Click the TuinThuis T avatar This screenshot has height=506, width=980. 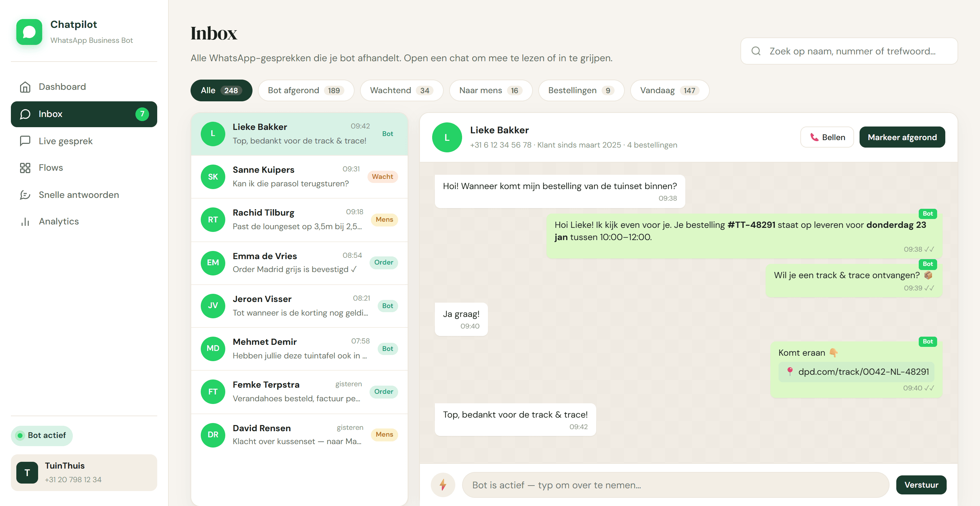27,473
